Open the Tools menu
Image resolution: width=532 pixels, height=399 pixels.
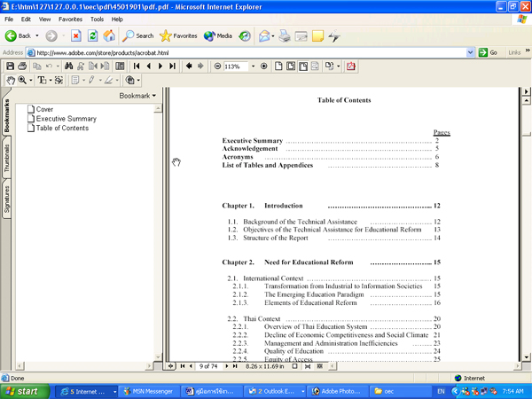pyautogui.click(x=97, y=19)
